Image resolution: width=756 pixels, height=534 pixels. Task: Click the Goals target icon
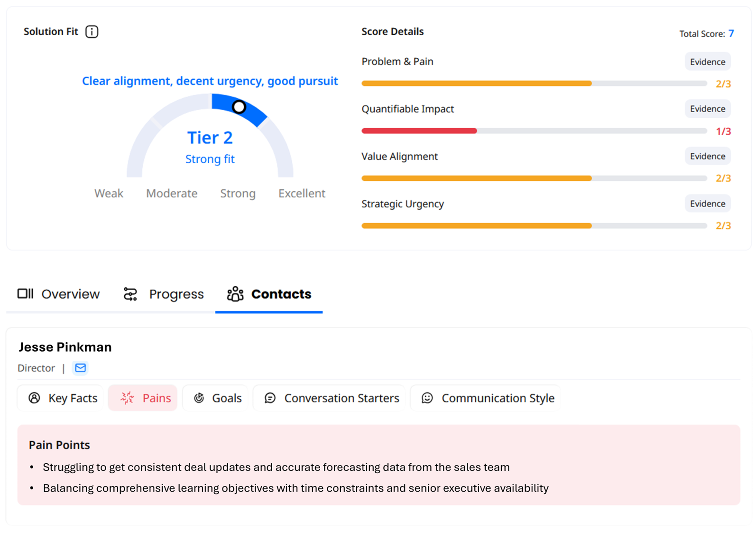pyautogui.click(x=199, y=398)
